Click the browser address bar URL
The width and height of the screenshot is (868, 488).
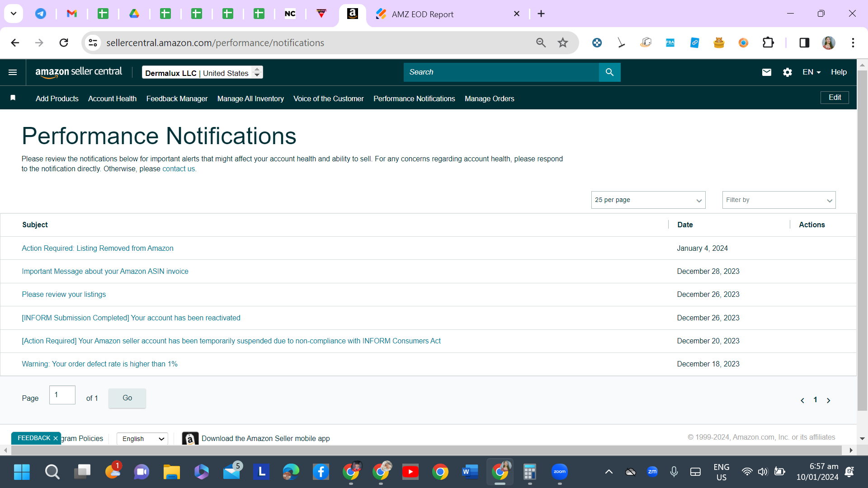(x=215, y=43)
